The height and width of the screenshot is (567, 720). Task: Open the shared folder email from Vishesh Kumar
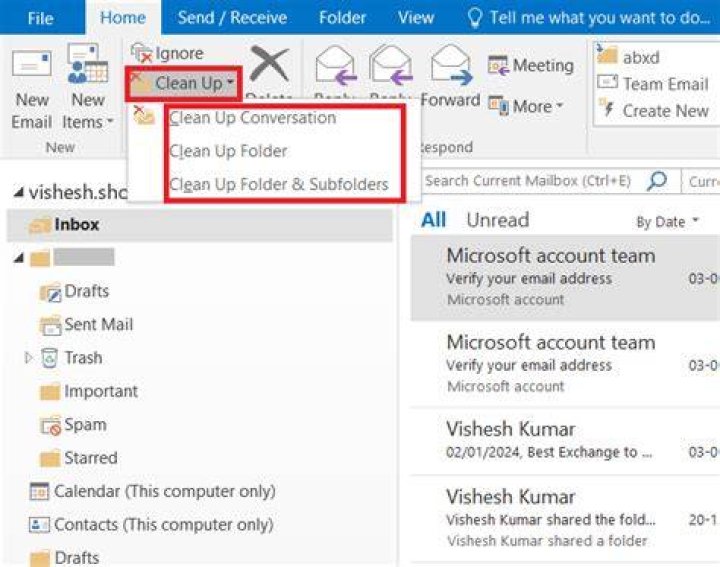tap(565, 519)
